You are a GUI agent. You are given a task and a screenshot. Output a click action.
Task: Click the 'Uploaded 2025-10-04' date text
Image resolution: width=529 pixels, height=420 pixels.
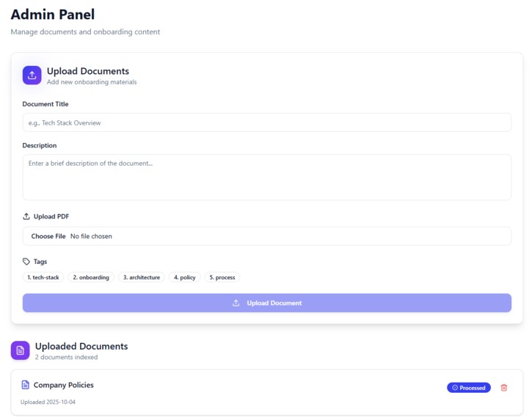pos(48,402)
